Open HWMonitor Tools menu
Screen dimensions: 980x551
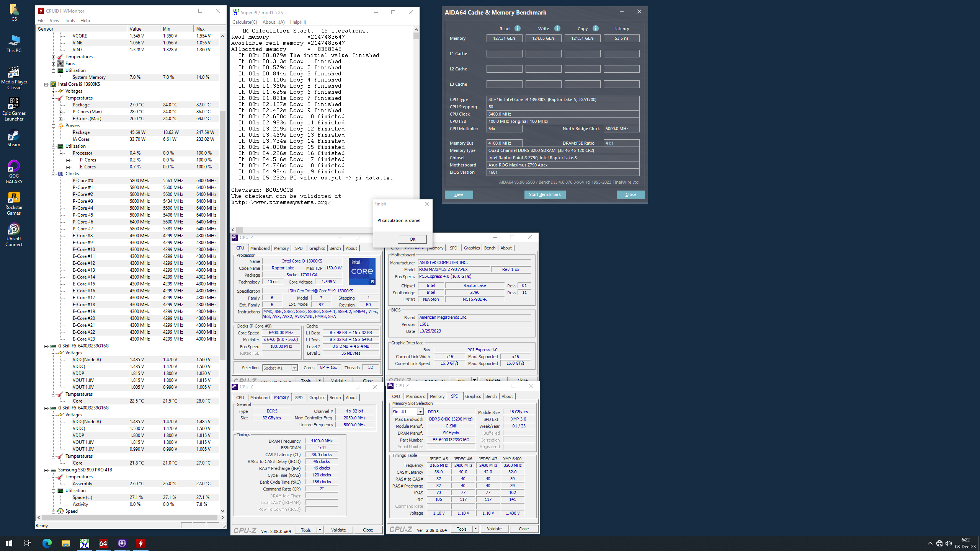point(70,21)
